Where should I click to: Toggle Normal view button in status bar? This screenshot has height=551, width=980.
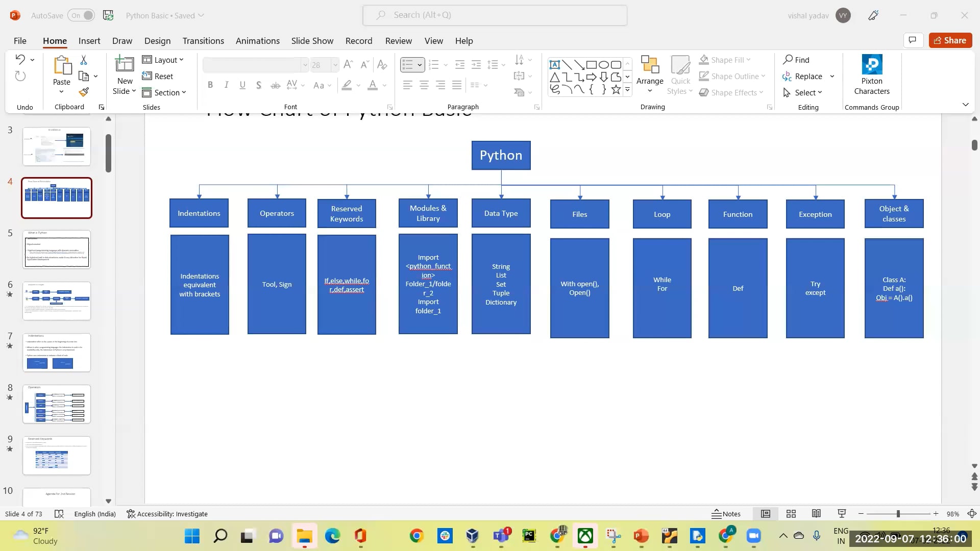click(765, 514)
